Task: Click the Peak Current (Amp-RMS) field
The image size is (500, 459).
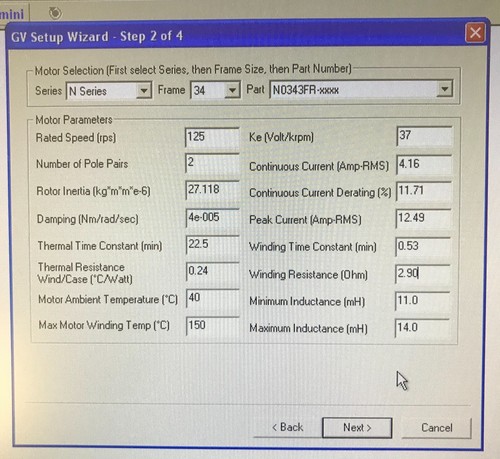Action: coord(423,219)
